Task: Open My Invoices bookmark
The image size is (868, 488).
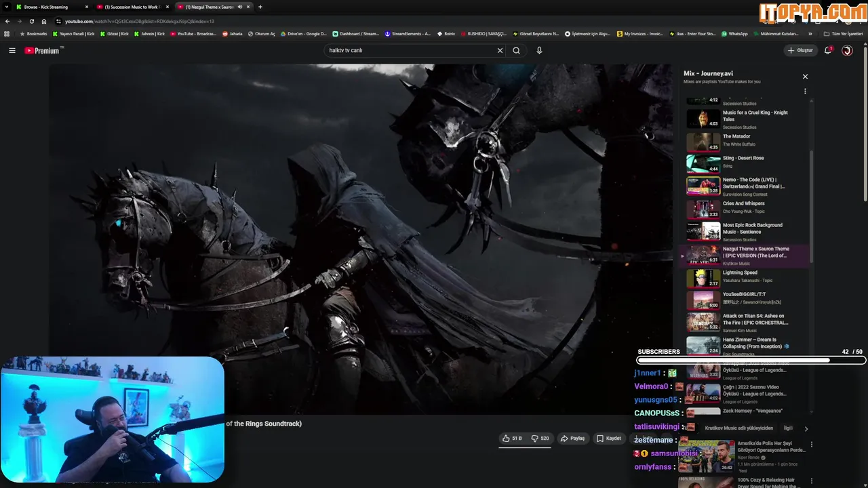Action: pos(640,34)
